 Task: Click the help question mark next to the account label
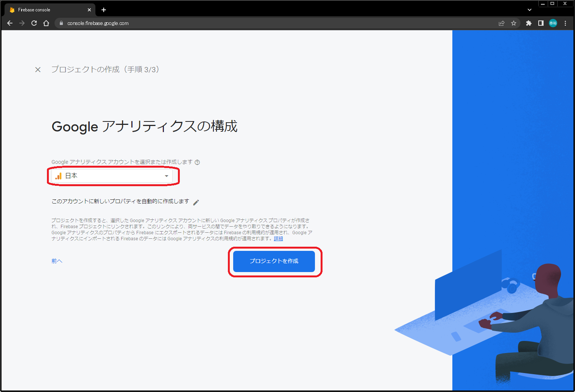[197, 162]
